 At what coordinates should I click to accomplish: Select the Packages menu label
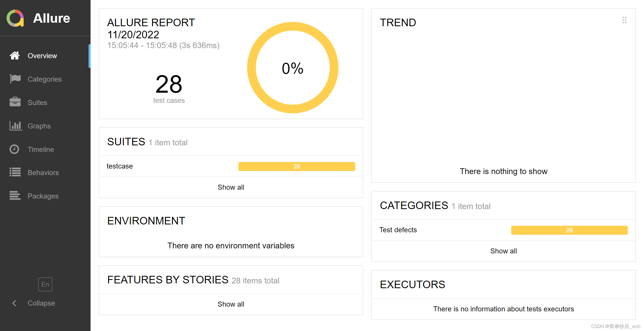(43, 196)
